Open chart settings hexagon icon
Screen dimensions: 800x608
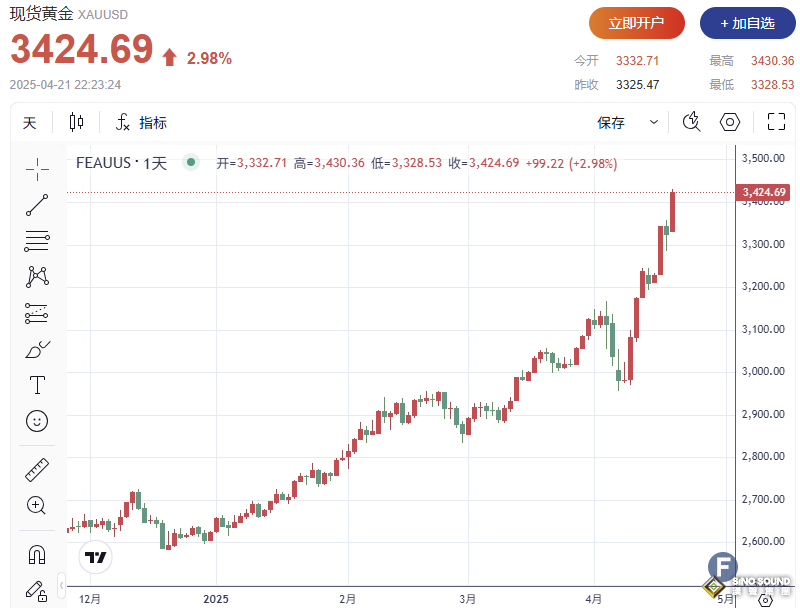click(730, 122)
